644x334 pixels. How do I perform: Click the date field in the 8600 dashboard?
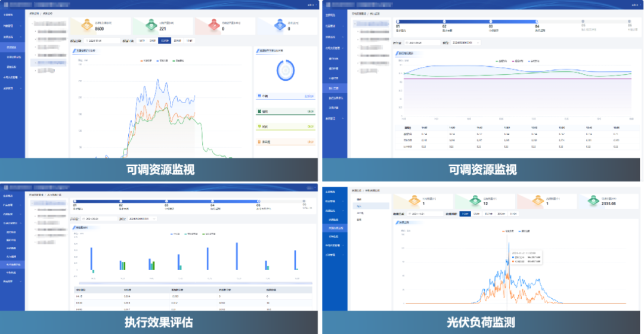[x=103, y=41]
